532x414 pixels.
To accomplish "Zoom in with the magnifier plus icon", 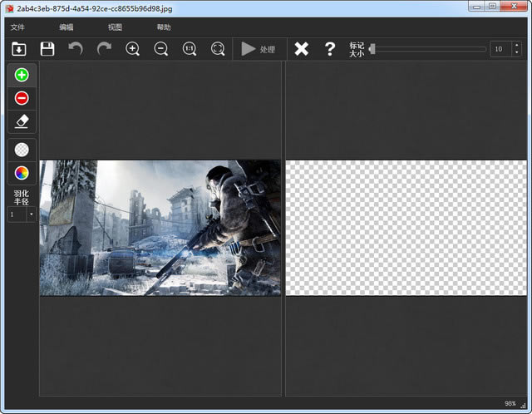I will click(x=133, y=49).
